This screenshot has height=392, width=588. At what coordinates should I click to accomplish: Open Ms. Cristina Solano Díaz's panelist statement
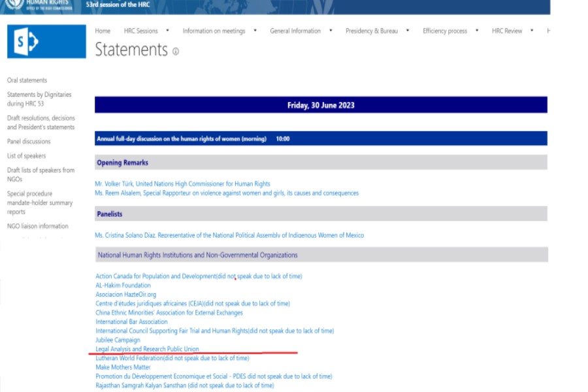click(229, 235)
